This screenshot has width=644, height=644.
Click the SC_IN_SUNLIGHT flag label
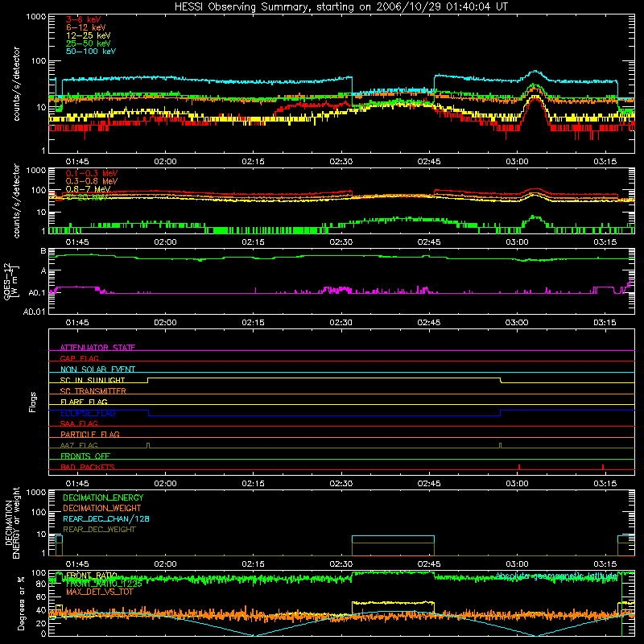click(93, 380)
